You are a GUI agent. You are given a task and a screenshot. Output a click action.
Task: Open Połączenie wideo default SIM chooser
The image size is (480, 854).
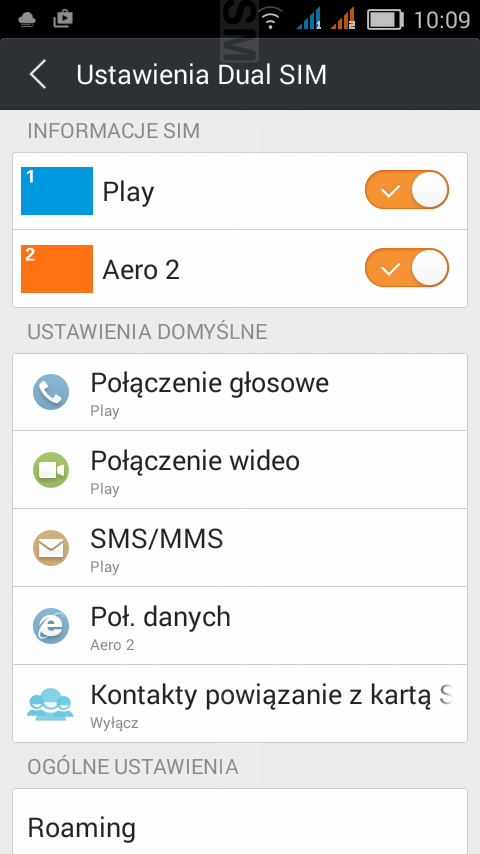click(x=240, y=469)
